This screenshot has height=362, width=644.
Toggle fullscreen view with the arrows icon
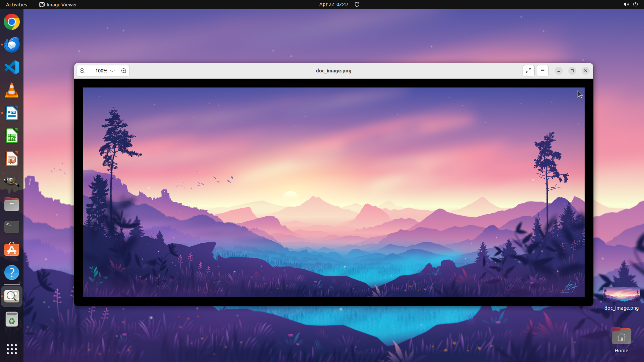click(528, 71)
